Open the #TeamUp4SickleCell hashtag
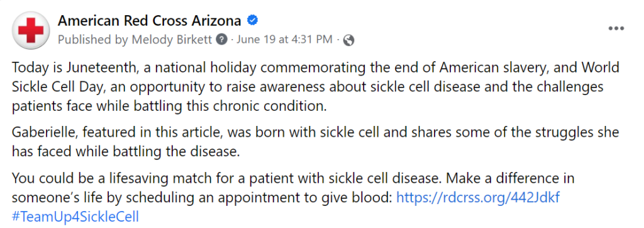The height and width of the screenshot is (228, 644). [75, 217]
